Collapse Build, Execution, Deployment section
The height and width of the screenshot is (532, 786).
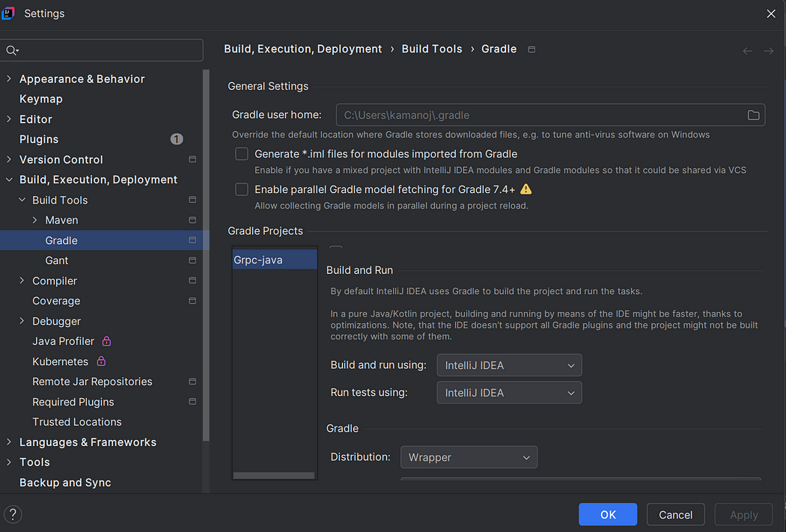(9, 180)
